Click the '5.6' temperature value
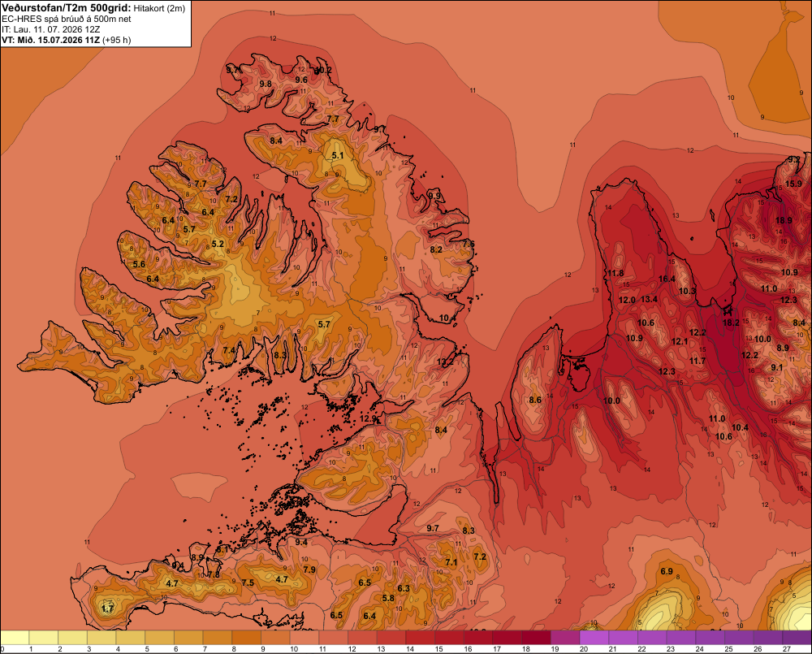 click(x=140, y=264)
